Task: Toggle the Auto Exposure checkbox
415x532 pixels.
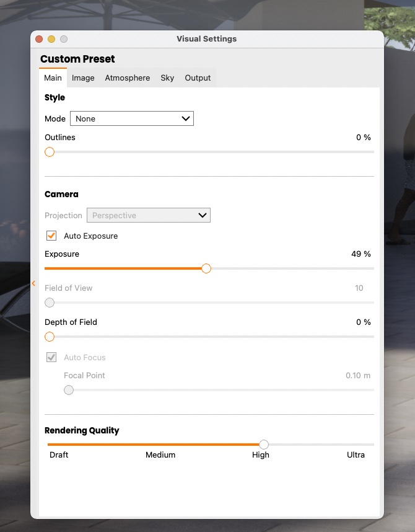Action: pos(51,236)
